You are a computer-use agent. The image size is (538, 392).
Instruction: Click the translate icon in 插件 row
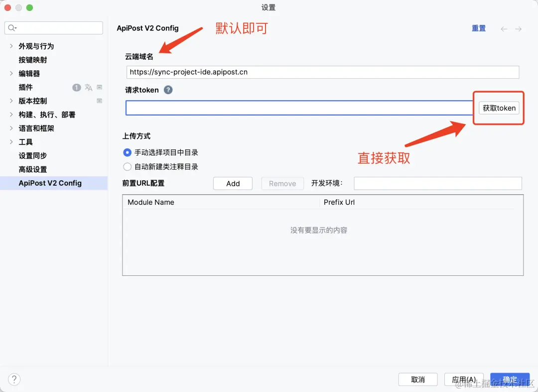[x=89, y=88]
